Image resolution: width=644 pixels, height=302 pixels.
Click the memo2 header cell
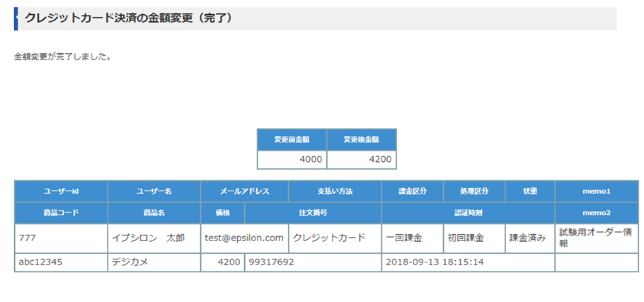(597, 213)
